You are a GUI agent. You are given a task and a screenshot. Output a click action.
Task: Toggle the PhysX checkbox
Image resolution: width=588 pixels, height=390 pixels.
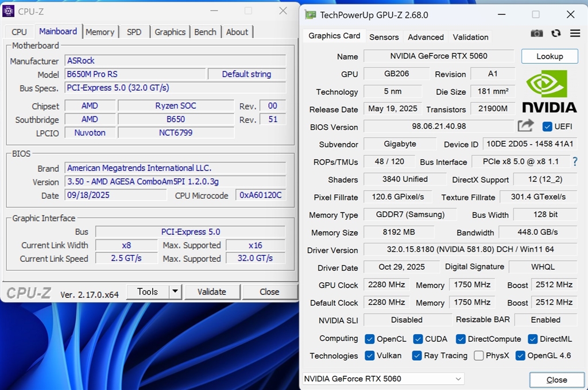[x=478, y=356]
